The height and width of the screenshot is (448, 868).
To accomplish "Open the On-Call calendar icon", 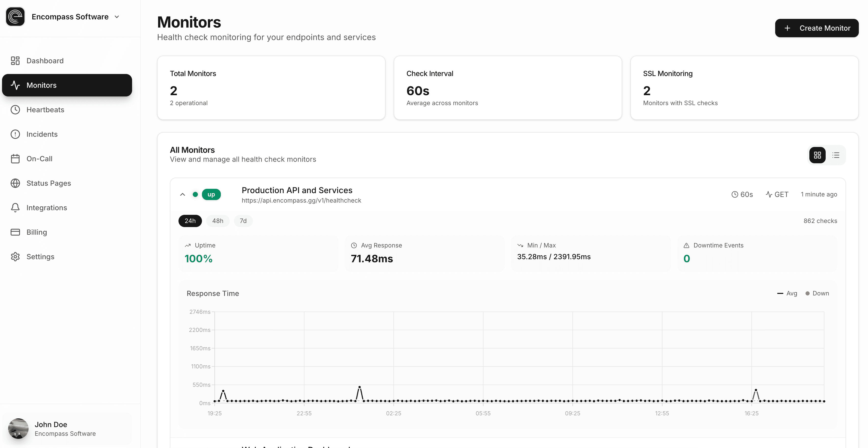I will (x=16, y=158).
